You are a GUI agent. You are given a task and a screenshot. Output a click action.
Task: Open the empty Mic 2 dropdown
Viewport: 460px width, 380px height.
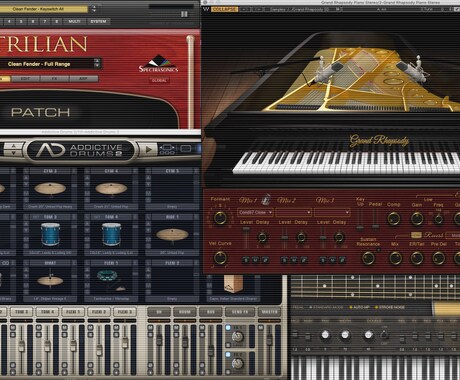point(293,212)
